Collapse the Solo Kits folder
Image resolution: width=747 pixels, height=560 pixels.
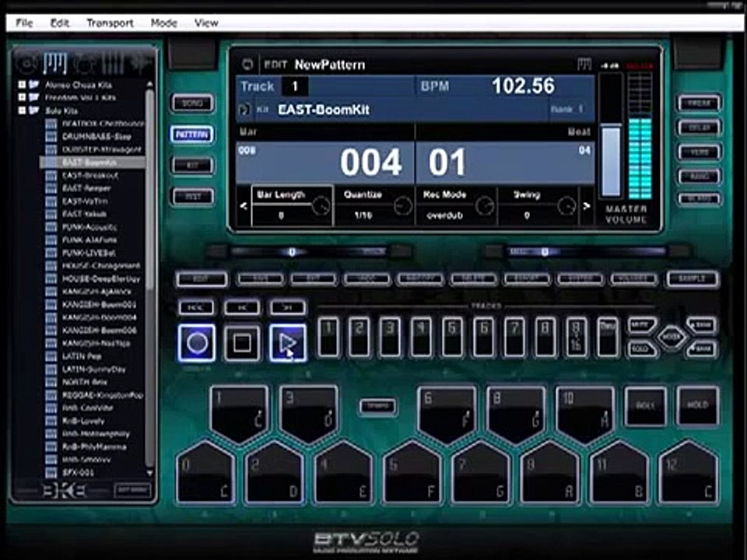(22, 110)
